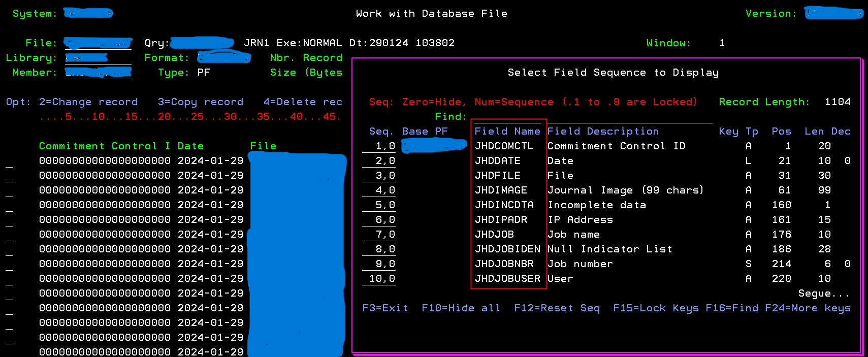
Task: Click the Select Field Sequence to Display title
Action: (x=613, y=73)
